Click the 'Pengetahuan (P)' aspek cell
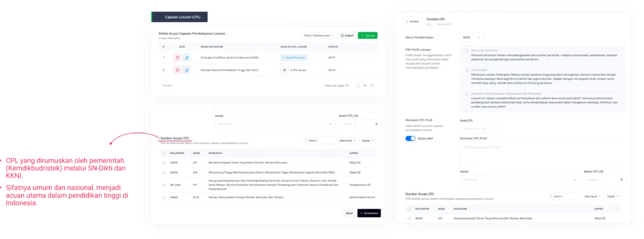Viewport: 644px width, 239px height. click(360, 185)
